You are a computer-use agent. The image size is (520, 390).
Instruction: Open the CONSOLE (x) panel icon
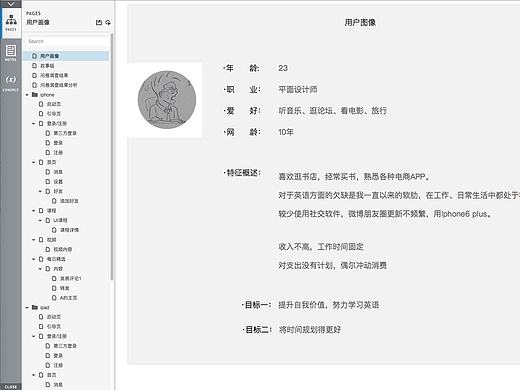pyautogui.click(x=11, y=82)
